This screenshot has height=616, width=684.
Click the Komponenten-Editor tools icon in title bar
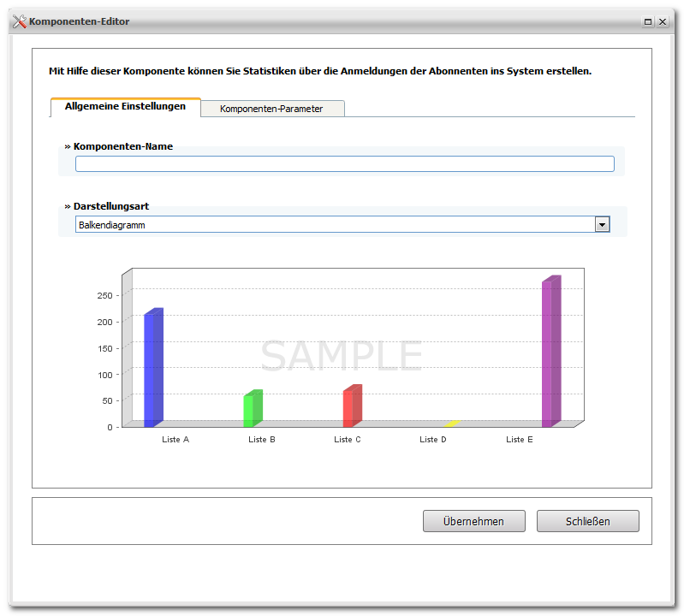tap(19, 21)
